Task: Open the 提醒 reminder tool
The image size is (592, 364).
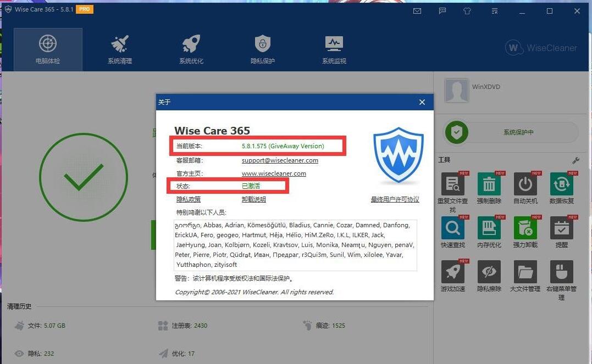Action: tap(561, 232)
